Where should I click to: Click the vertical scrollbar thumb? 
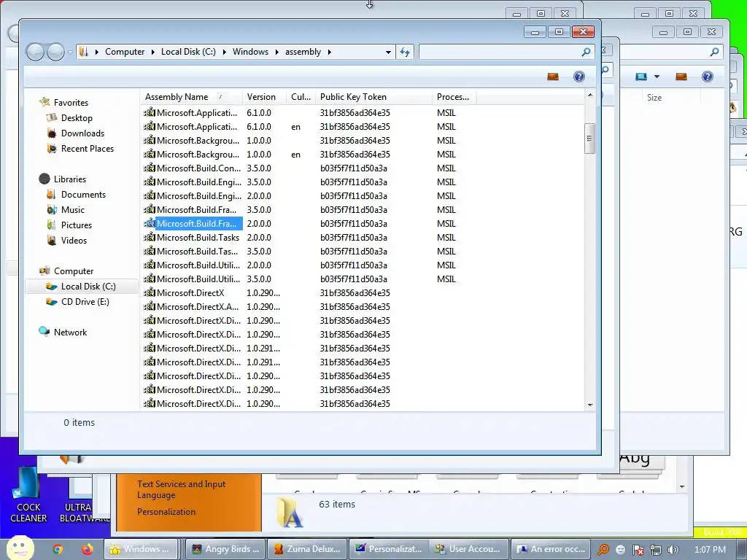pos(589,139)
